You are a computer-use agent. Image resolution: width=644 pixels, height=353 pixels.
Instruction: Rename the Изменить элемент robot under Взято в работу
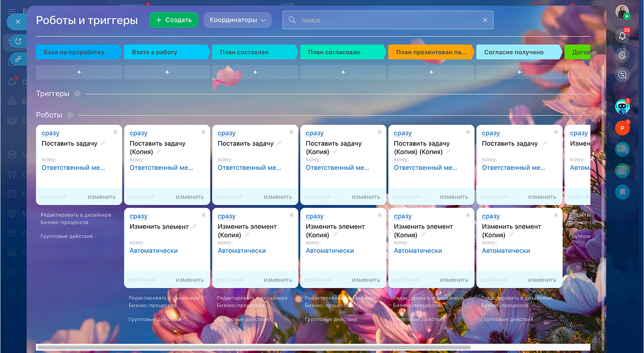195,227
